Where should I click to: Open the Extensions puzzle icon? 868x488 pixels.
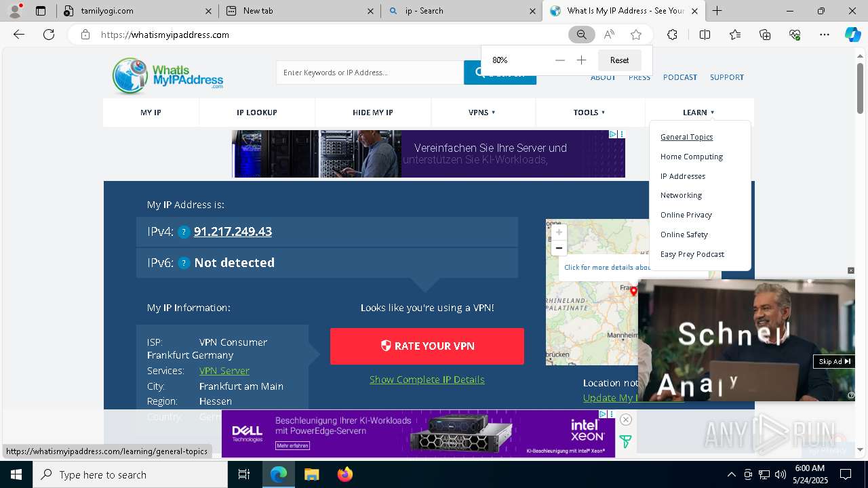point(672,35)
